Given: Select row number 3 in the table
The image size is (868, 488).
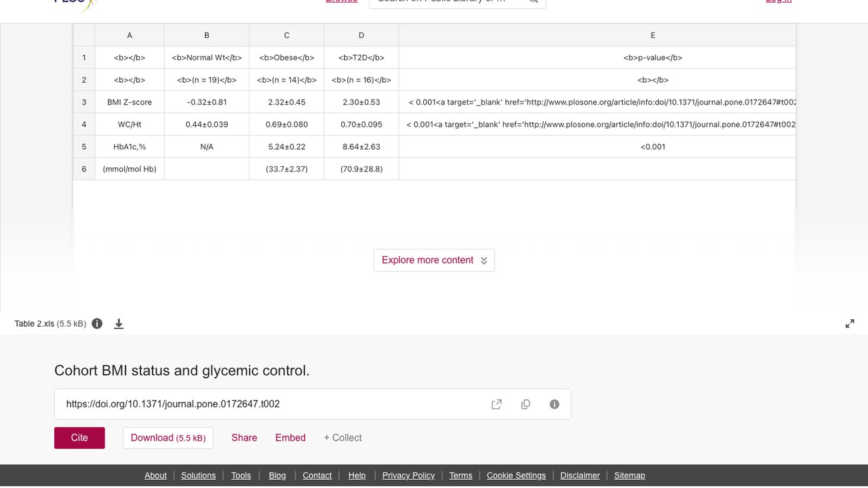Looking at the screenshot, I should point(84,102).
